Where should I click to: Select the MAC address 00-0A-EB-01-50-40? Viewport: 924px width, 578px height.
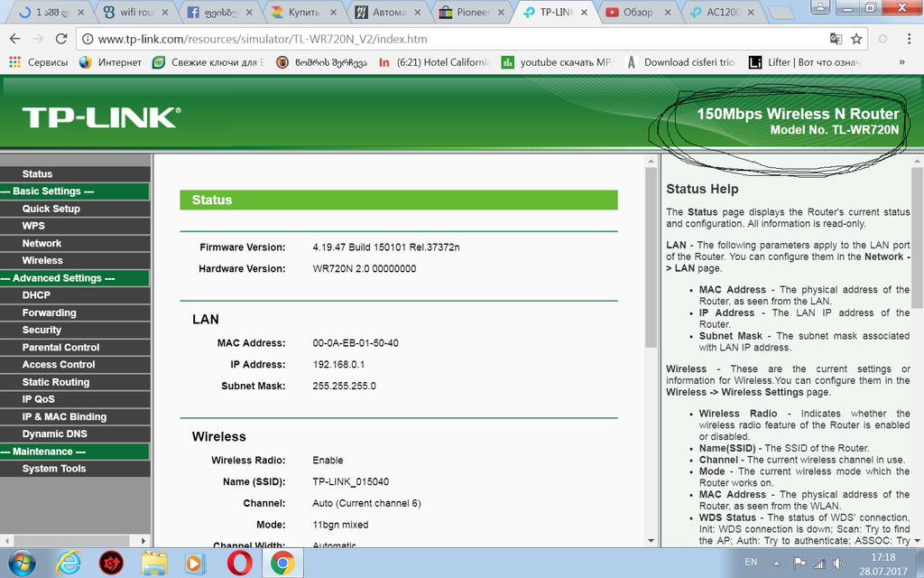pyautogui.click(x=356, y=342)
